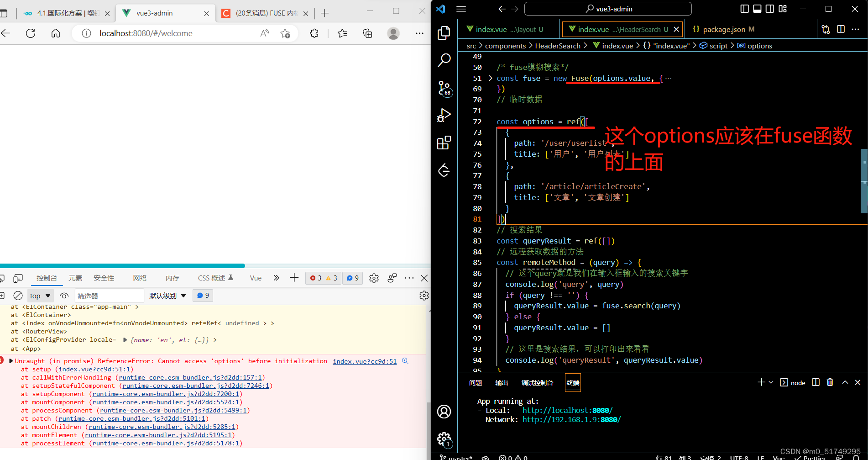
Task: Toggle the live expression eye icon
Action: coord(64,295)
